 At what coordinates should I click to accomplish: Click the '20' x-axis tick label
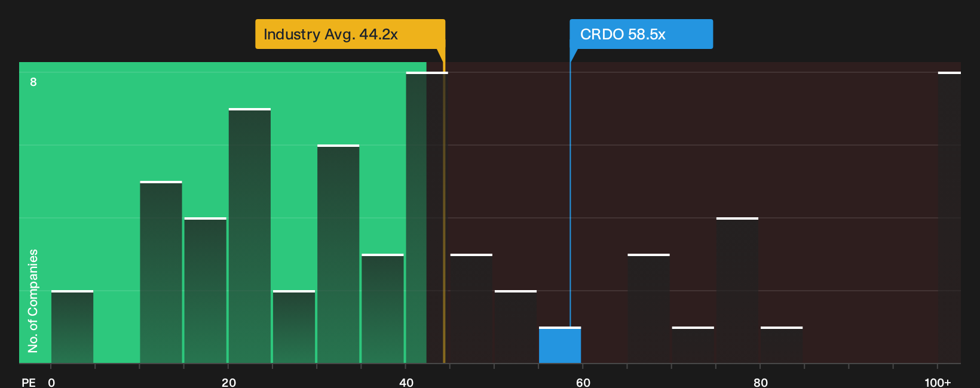(229, 382)
